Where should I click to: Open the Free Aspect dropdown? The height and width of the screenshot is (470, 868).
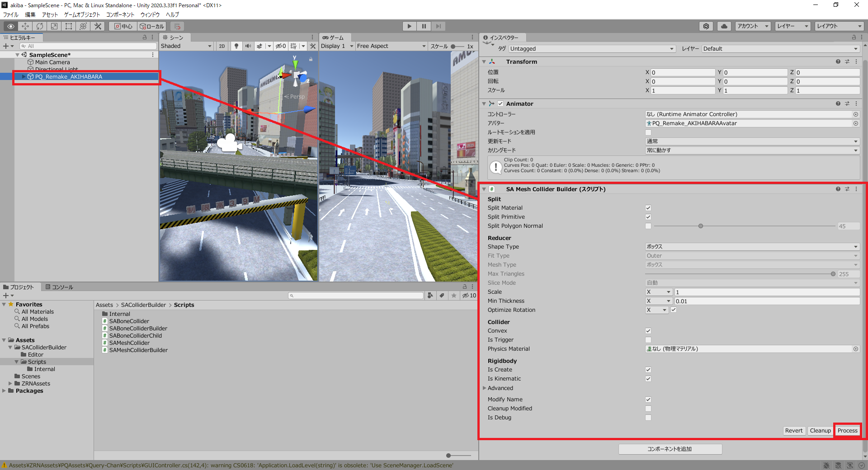click(390, 46)
